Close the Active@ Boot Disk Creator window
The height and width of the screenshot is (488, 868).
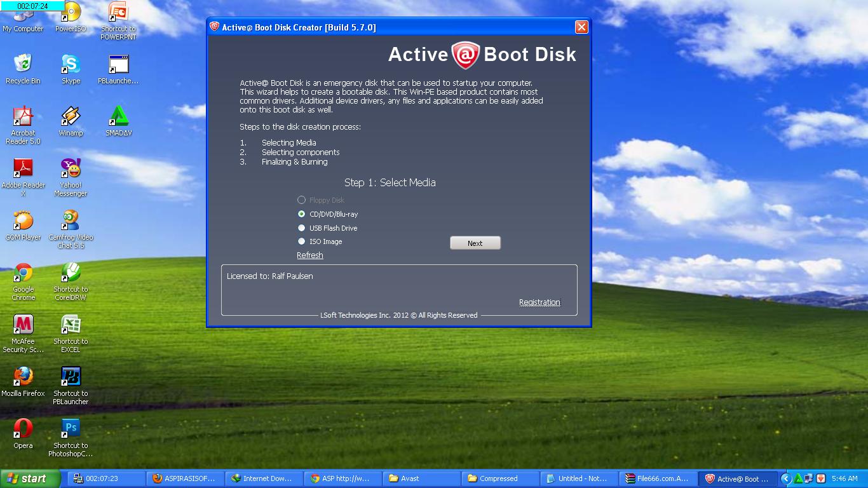(x=581, y=27)
